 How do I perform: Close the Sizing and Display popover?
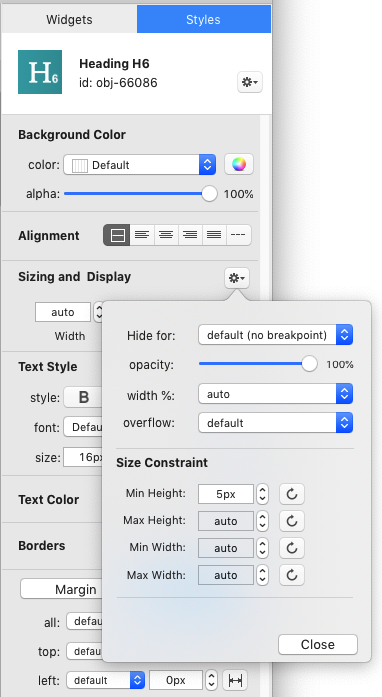click(x=318, y=645)
